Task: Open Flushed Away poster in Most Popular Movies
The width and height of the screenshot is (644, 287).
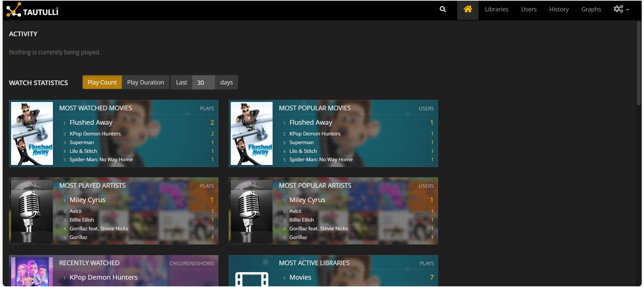Action: pos(252,133)
